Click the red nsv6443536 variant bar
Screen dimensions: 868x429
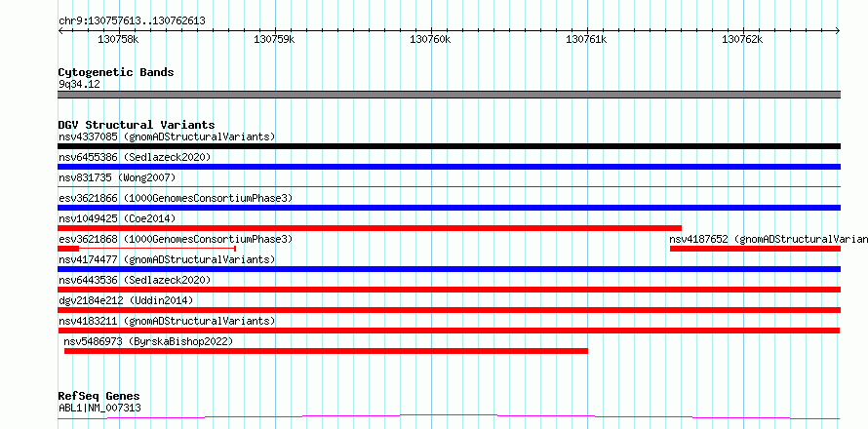[x=449, y=290]
